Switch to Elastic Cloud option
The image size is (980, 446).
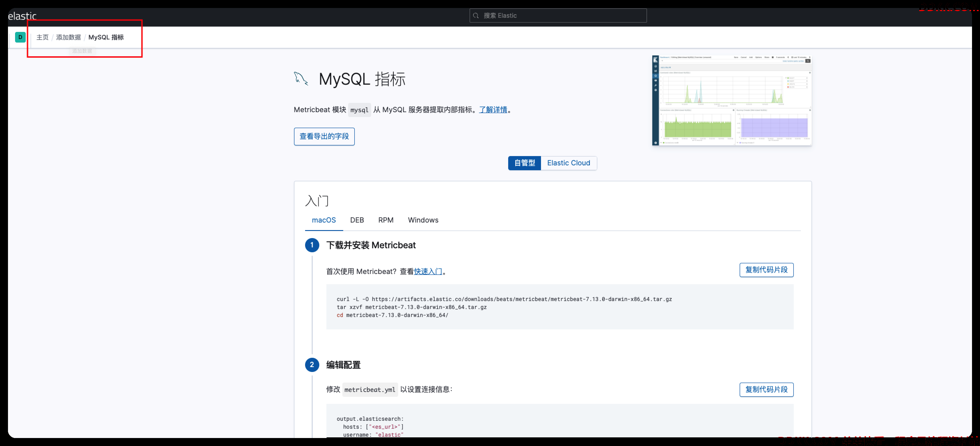569,163
